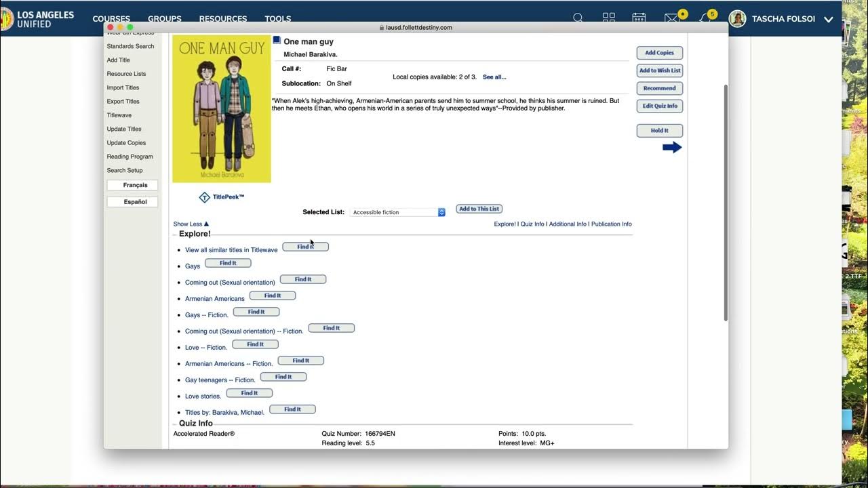Click Find It for Love -- Fiction
Image resolution: width=868 pixels, height=488 pixels.
255,344
